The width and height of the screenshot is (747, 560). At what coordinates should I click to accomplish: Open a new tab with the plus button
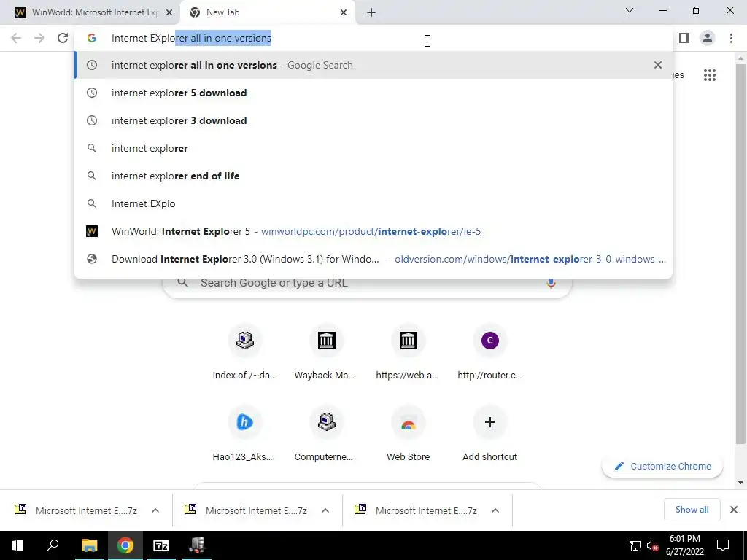[x=371, y=12]
